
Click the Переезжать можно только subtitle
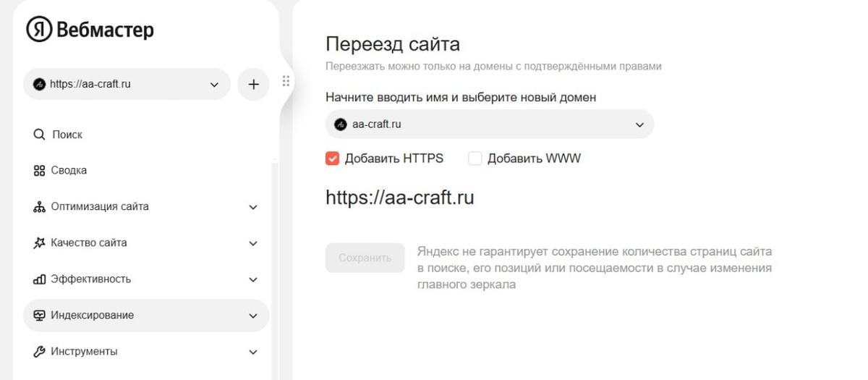(493, 66)
